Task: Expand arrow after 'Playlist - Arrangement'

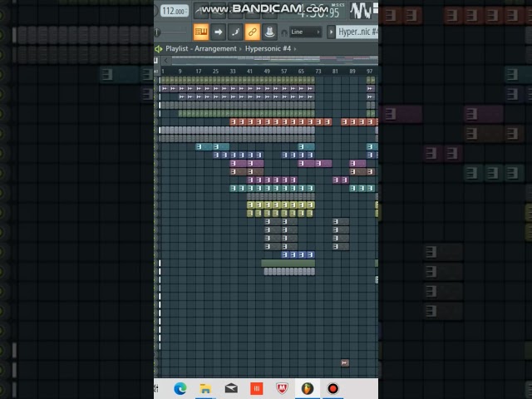Action: [240, 49]
